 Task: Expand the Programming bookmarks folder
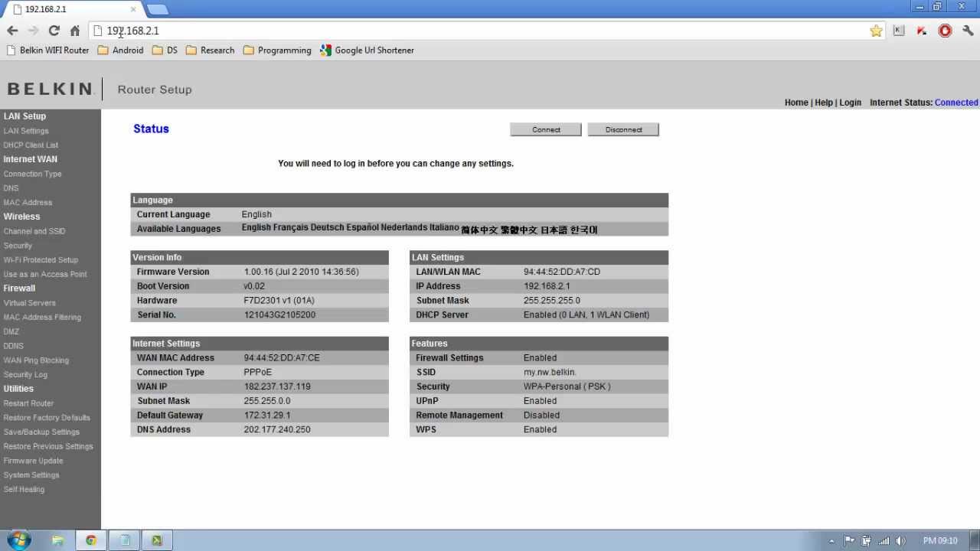276,51
